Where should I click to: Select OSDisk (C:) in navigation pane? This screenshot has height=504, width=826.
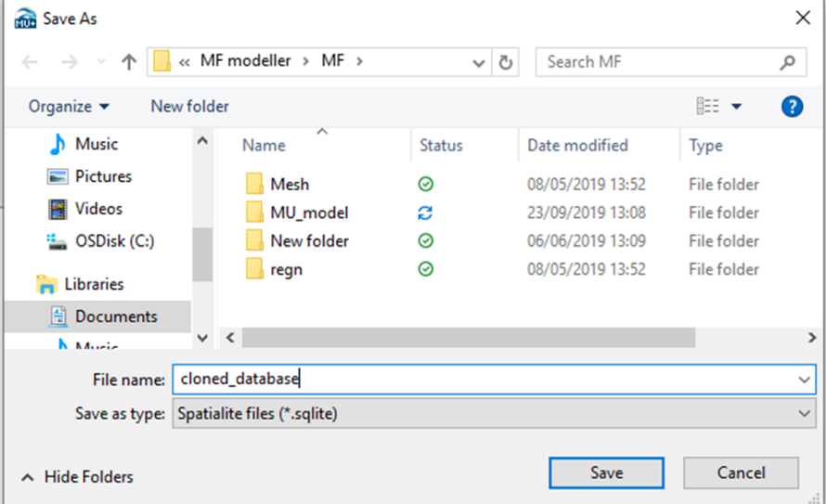click(x=115, y=241)
